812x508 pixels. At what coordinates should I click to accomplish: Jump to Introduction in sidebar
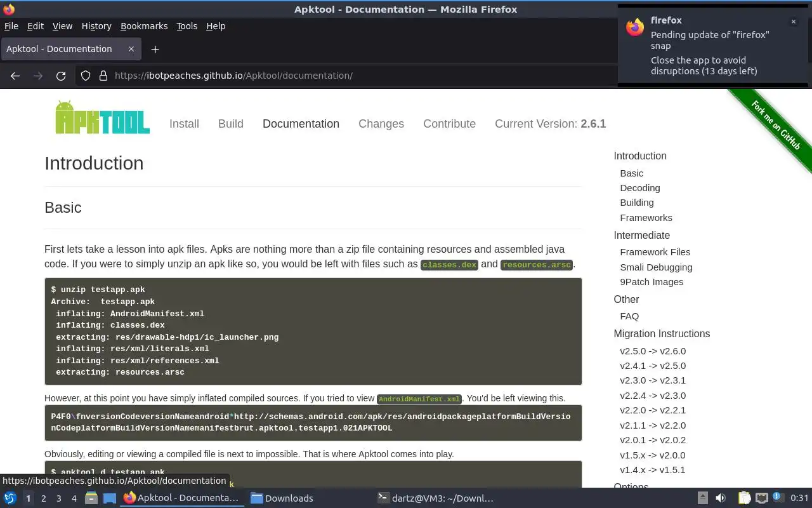click(640, 156)
